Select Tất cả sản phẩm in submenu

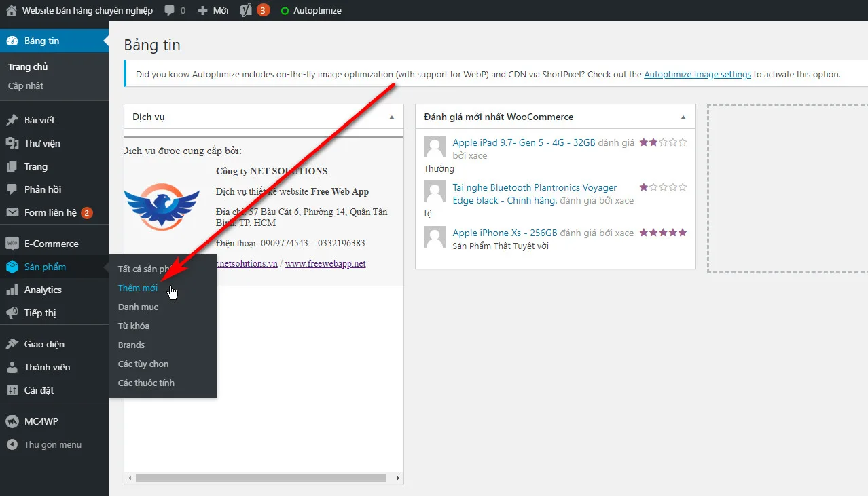[x=144, y=269]
